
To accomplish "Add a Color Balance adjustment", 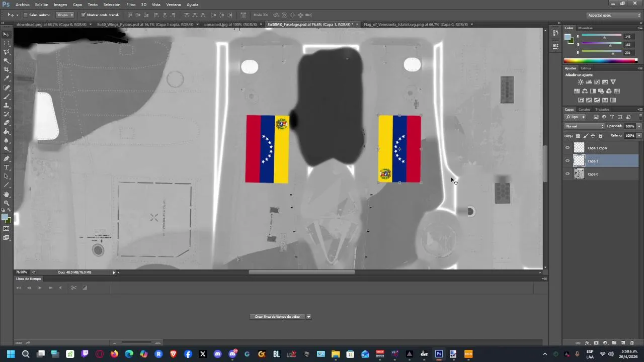I will (x=585, y=91).
